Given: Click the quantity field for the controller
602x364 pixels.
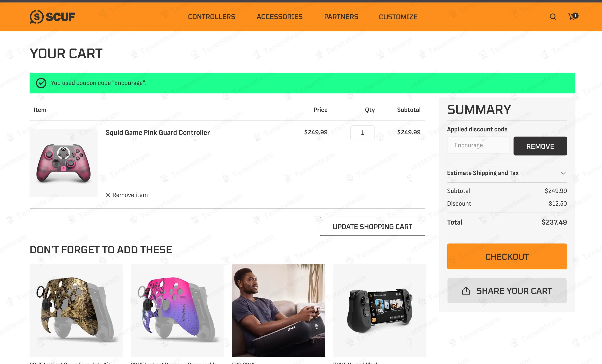Looking at the screenshot, I should [x=362, y=133].
